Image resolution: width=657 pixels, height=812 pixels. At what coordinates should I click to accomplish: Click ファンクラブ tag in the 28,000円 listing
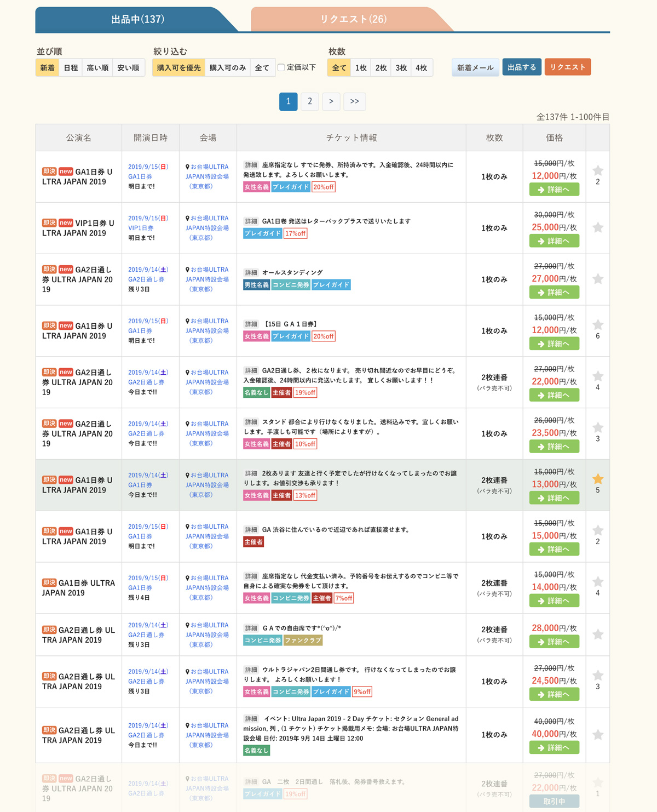click(303, 640)
